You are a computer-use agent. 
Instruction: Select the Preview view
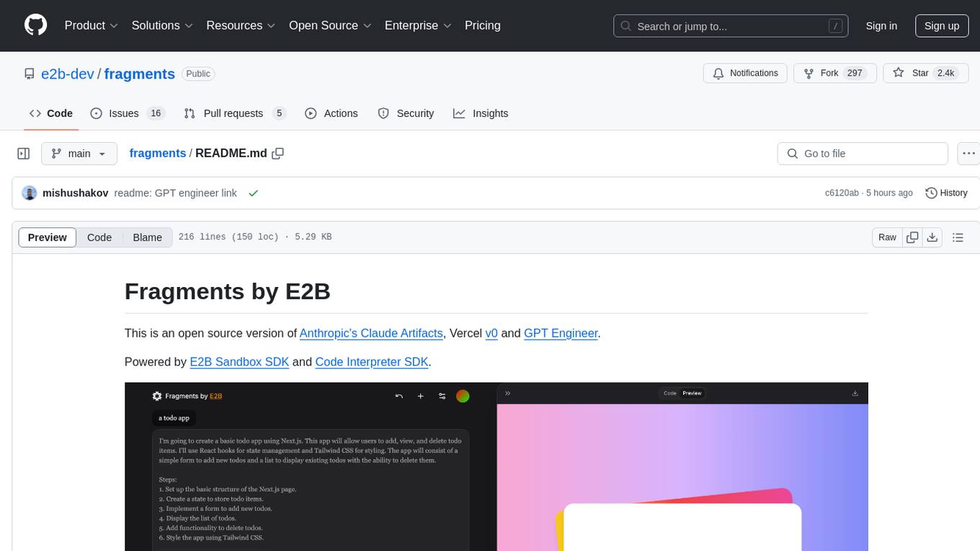tap(48, 237)
